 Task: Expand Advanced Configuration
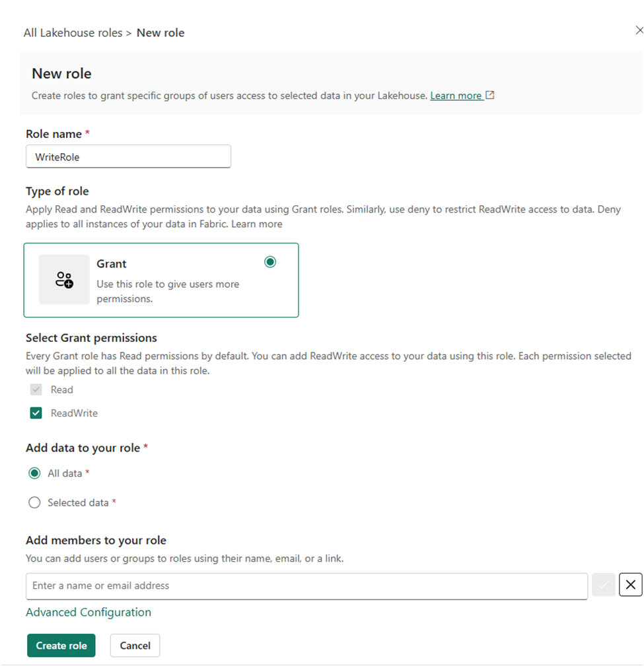88,612
